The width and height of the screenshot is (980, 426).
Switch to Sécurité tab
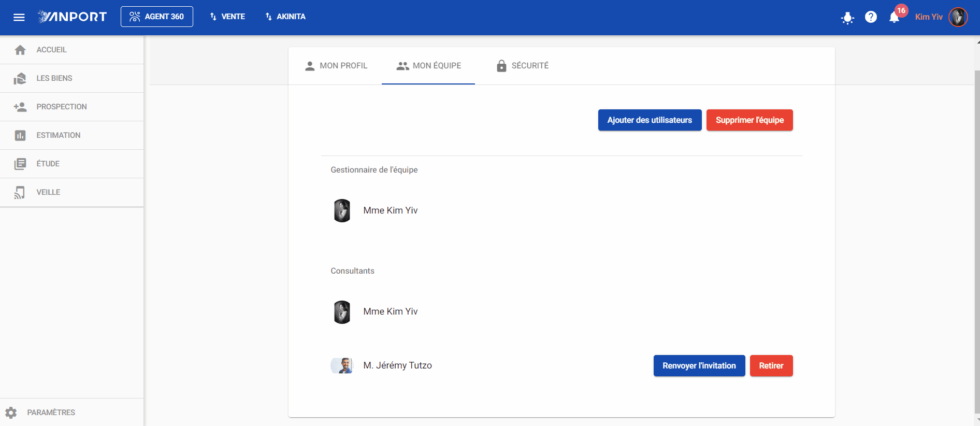522,66
